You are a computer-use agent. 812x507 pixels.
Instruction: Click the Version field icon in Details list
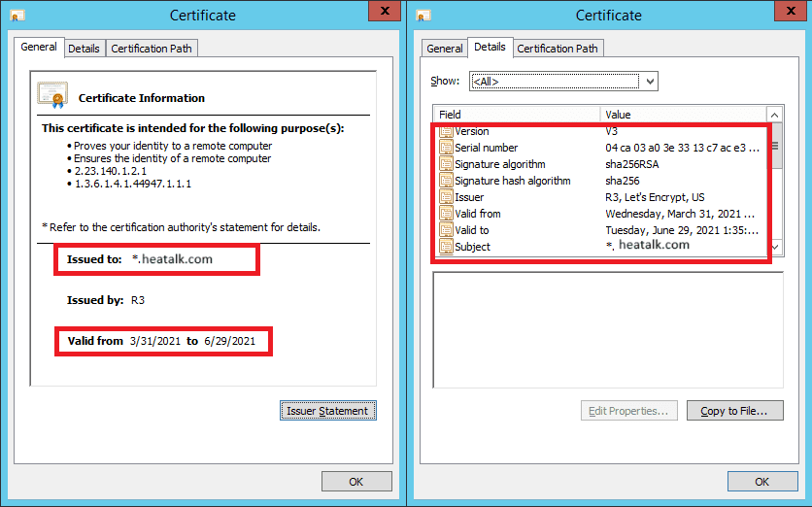pos(446,131)
